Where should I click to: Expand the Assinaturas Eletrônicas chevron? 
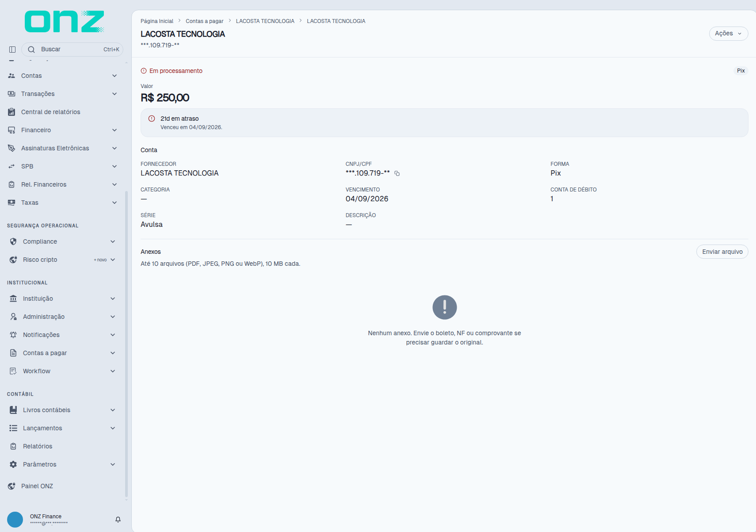[x=115, y=148]
